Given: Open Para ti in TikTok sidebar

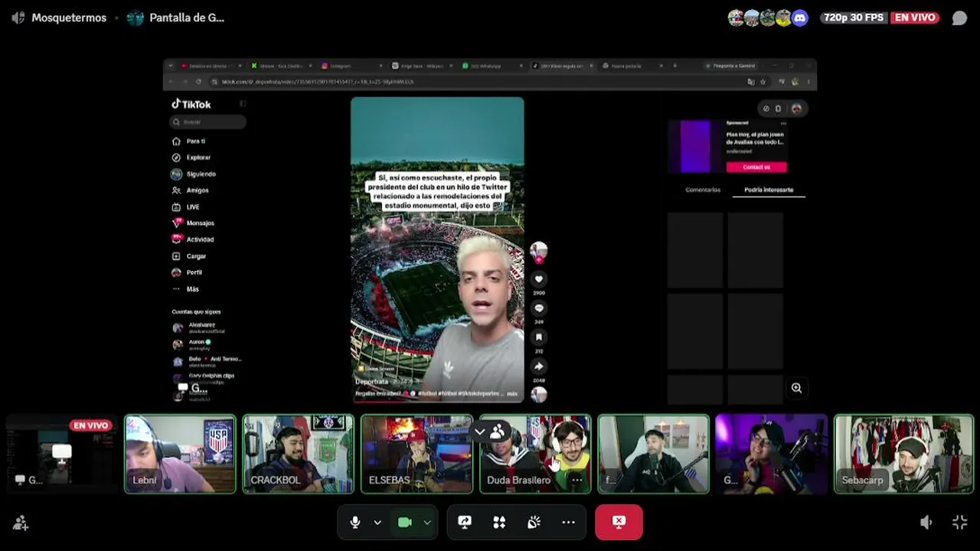Looking at the screenshot, I should point(189,142).
